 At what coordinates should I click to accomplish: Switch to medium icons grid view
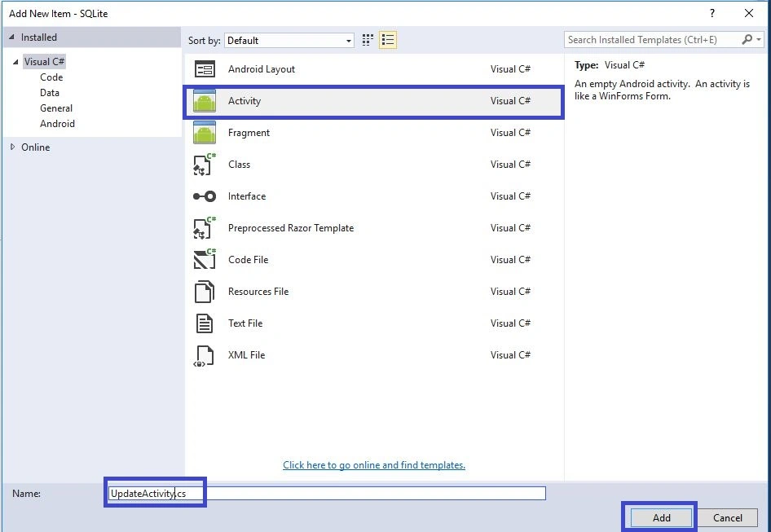pyautogui.click(x=368, y=40)
